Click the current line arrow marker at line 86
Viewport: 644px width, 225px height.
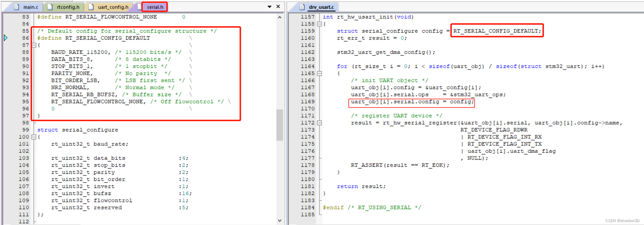(x=6, y=38)
